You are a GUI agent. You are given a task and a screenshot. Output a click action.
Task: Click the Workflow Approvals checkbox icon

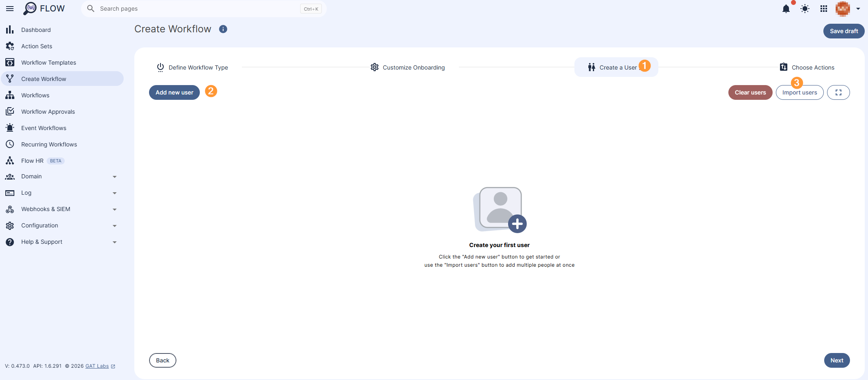(10, 112)
